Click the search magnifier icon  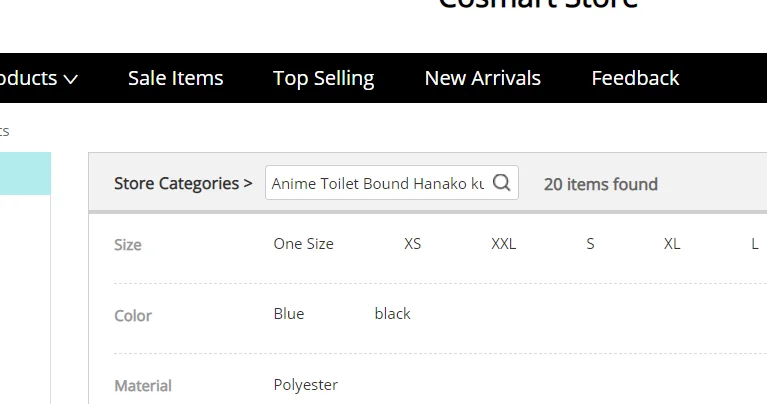[502, 183]
